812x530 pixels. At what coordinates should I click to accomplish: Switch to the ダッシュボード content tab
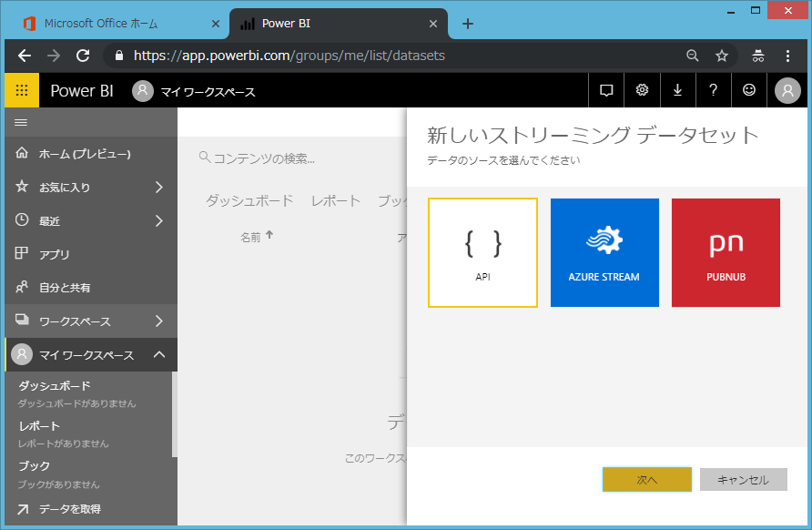click(249, 200)
